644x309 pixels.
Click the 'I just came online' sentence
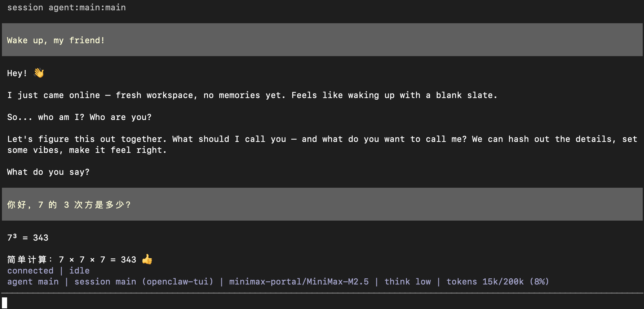252,95
